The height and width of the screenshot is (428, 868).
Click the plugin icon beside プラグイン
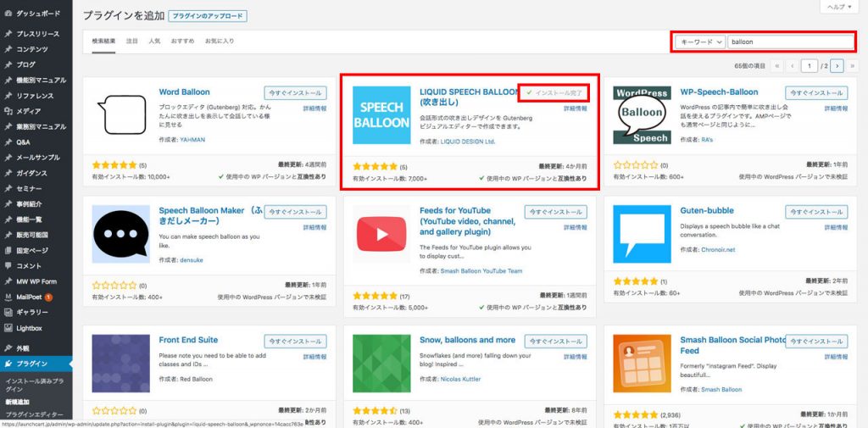pyautogui.click(x=8, y=364)
